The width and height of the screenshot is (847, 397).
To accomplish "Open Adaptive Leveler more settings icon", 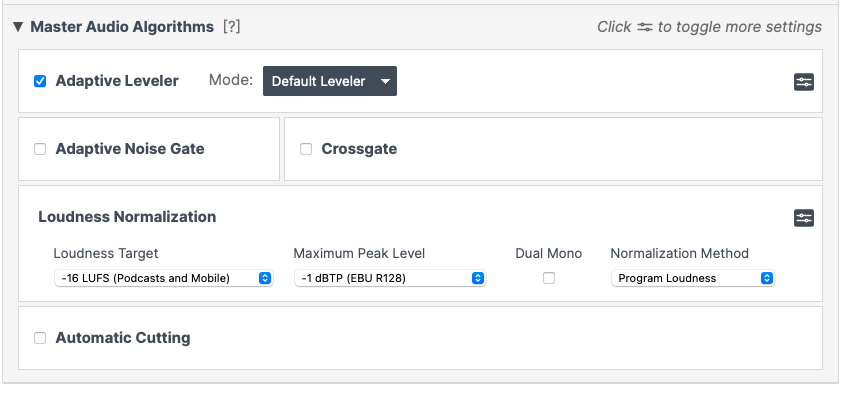I will [804, 82].
